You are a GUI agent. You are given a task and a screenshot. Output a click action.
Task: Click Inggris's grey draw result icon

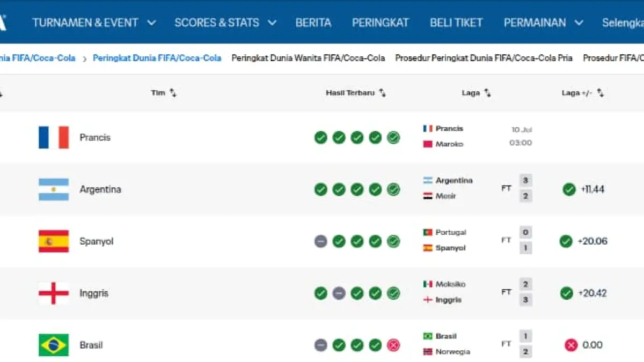coord(339,293)
